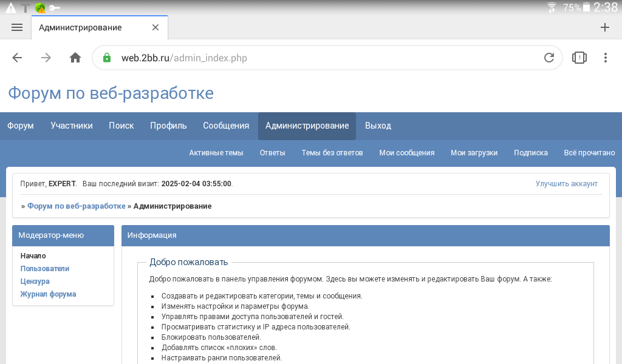Image resolution: width=622 pixels, height=364 pixels.
Task: Select the web.2bb.ru address bar
Action: pyautogui.click(x=327, y=58)
